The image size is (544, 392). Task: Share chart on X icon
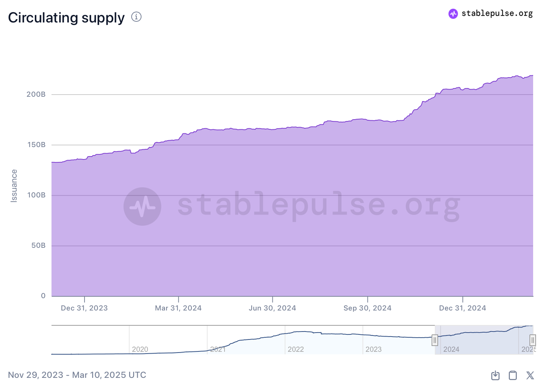pyautogui.click(x=530, y=375)
